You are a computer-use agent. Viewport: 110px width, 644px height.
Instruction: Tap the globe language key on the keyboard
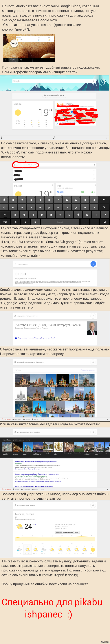coord(36,222)
